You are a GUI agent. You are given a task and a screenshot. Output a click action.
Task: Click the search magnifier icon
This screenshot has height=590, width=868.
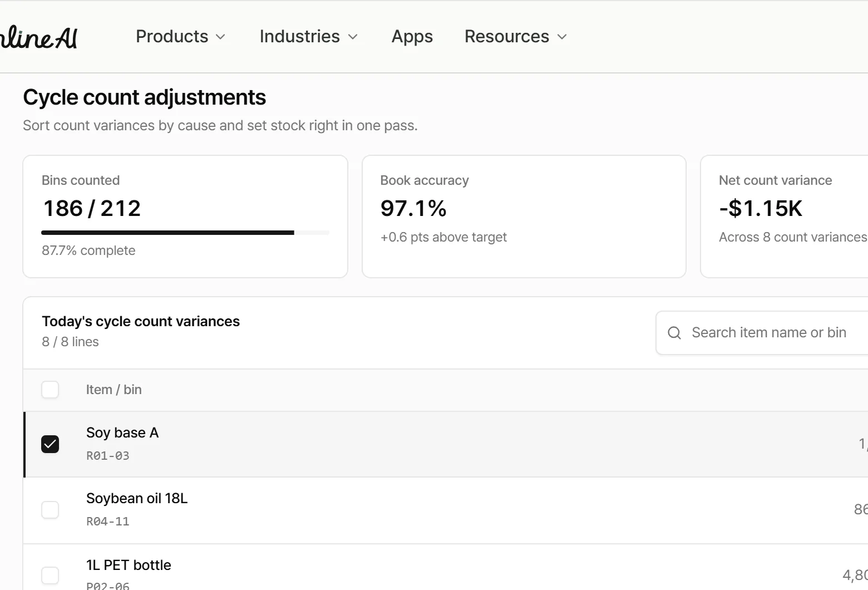tap(674, 333)
